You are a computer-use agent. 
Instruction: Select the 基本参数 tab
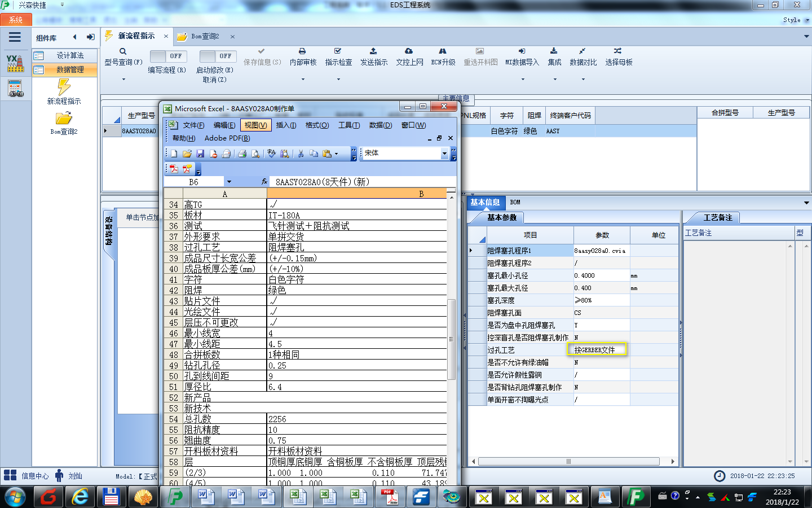(x=502, y=217)
